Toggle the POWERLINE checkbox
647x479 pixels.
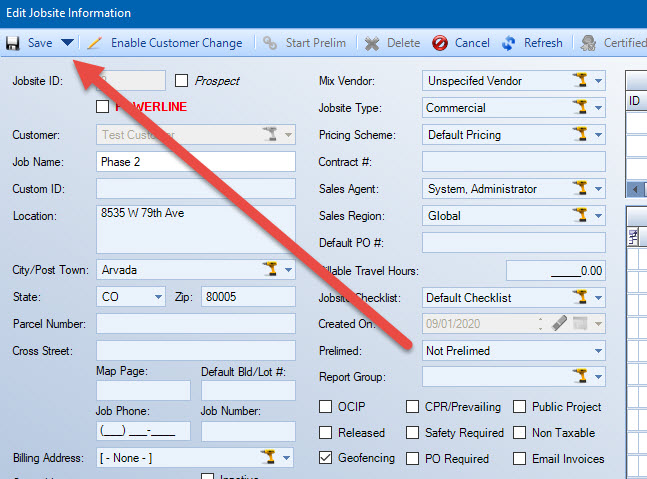point(102,106)
